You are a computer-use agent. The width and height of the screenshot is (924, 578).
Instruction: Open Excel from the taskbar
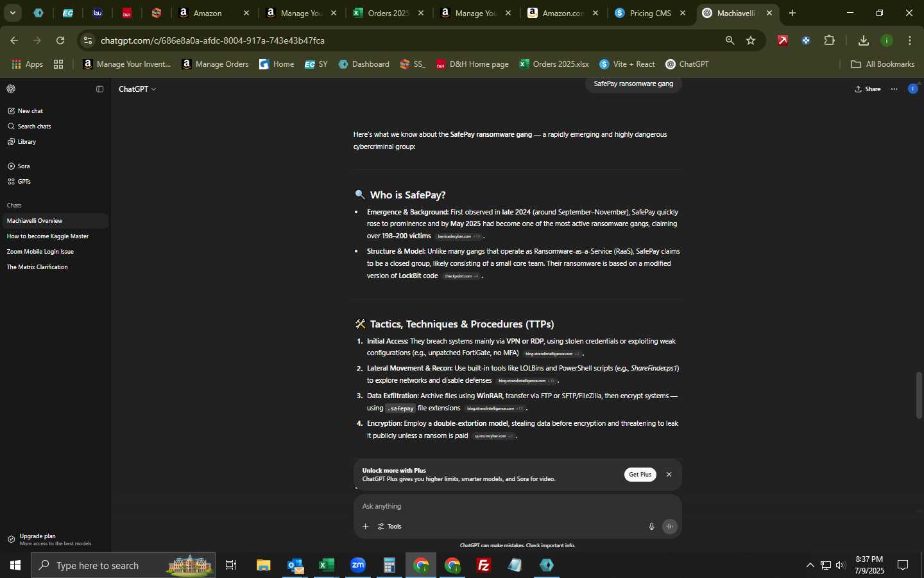[x=327, y=565]
